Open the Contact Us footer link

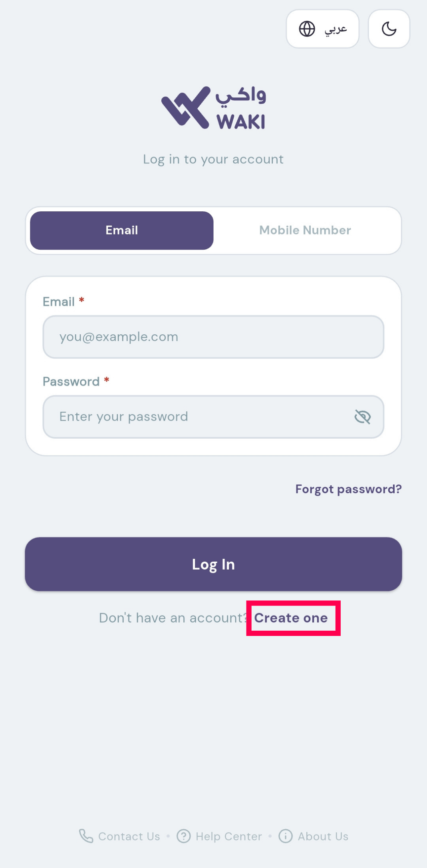point(129,836)
